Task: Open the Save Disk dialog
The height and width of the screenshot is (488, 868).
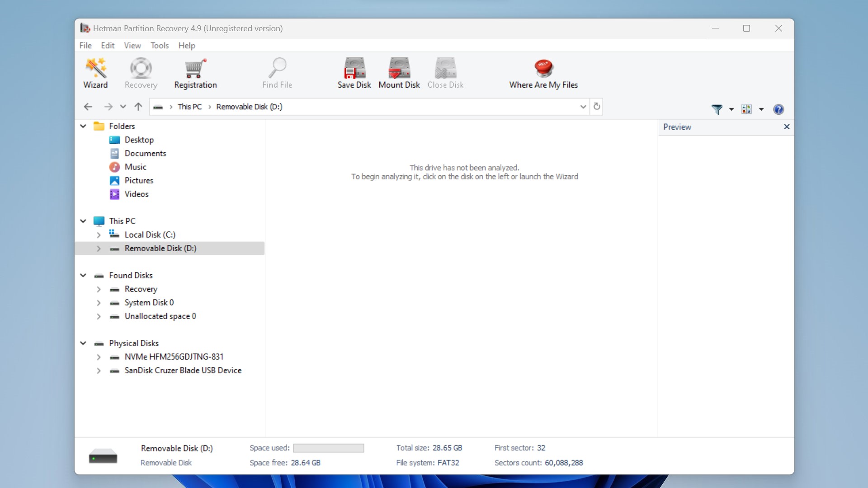Action: pyautogui.click(x=354, y=71)
